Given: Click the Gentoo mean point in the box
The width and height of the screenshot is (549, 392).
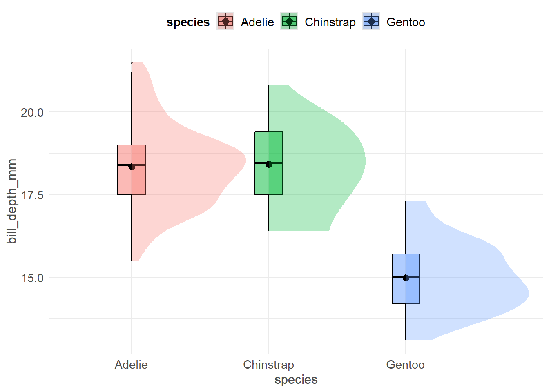Looking at the screenshot, I should (406, 278).
